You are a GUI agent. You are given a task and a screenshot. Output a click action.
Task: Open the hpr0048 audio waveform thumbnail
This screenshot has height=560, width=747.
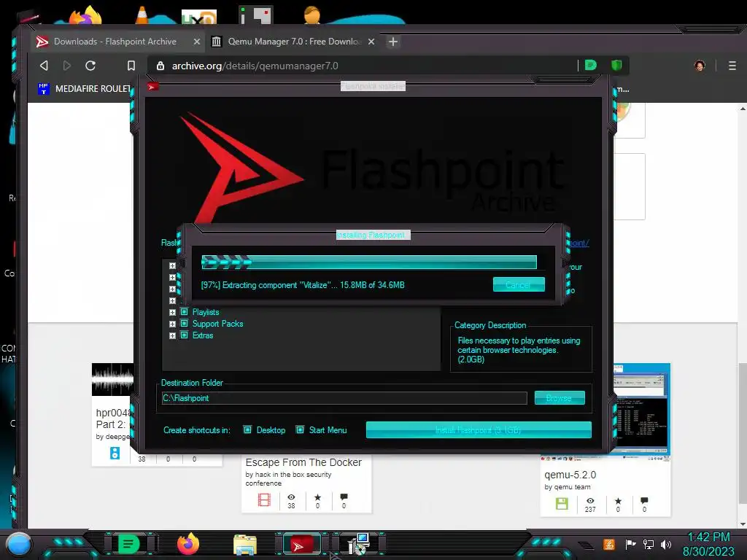point(113,379)
